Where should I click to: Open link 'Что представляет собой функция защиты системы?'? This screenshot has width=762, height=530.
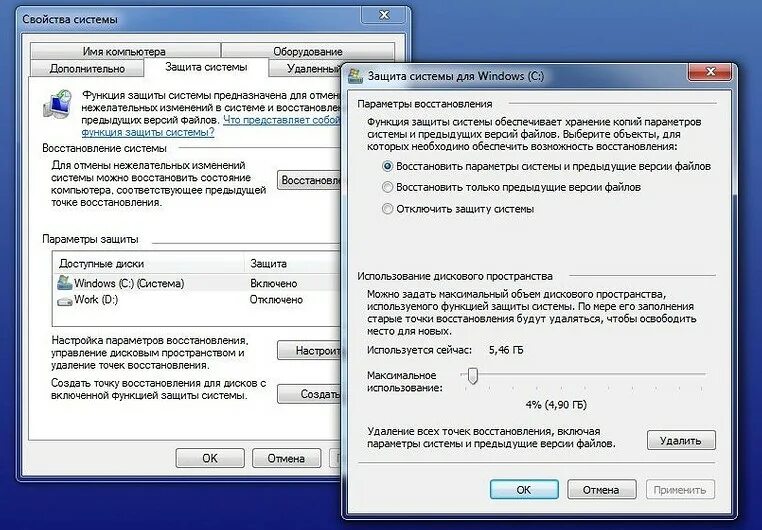211,126
